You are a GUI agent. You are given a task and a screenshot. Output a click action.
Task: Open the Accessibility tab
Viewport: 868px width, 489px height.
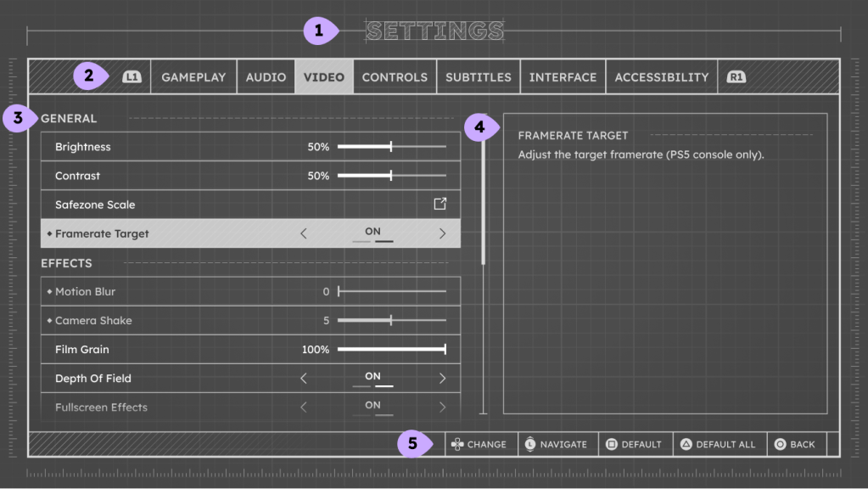661,77
